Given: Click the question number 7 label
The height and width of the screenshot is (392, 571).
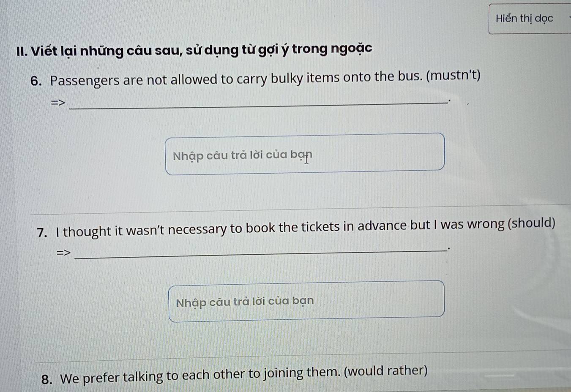Looking at the screenshot, I should click(43, 233).
